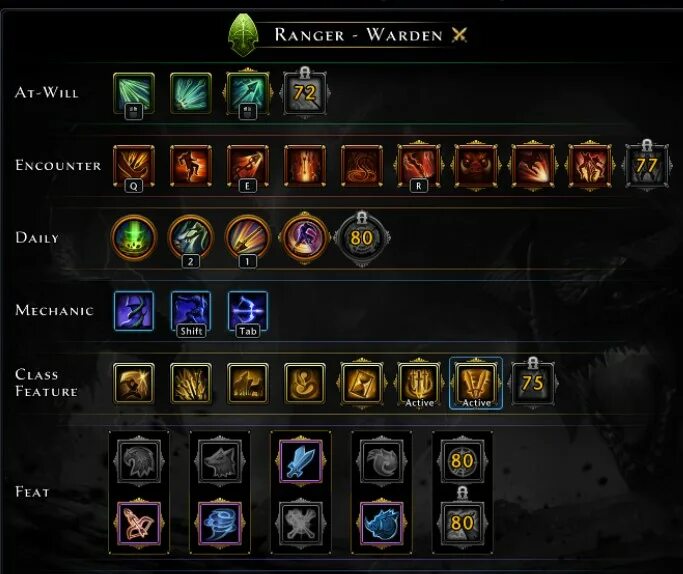Click the Shift mechanic power icon
Screen dimensions: 683x574
tap(191, 311)
